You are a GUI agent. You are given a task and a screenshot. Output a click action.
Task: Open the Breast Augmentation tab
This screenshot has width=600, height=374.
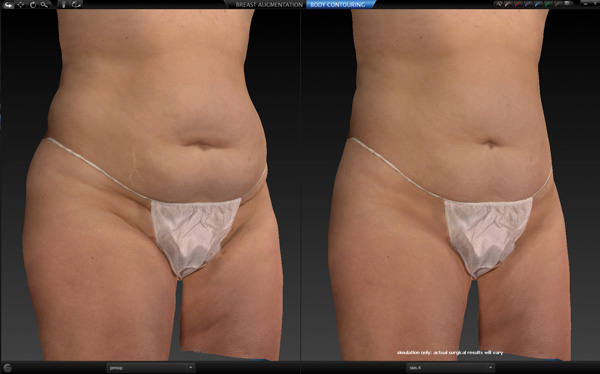269,5
